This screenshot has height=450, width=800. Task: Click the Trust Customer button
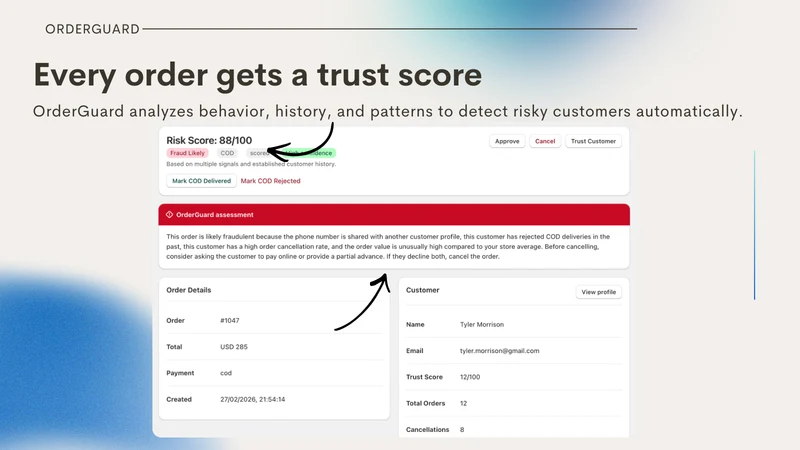point(593,141)
